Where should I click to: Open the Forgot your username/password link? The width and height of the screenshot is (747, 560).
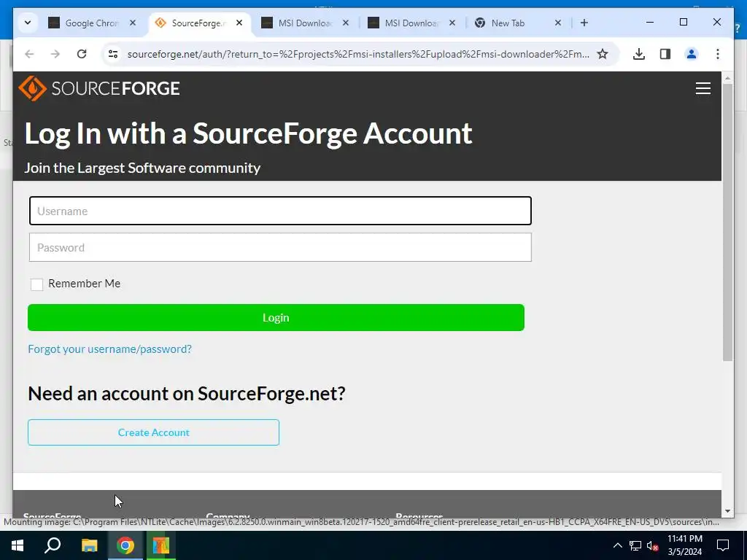(109, 349)
